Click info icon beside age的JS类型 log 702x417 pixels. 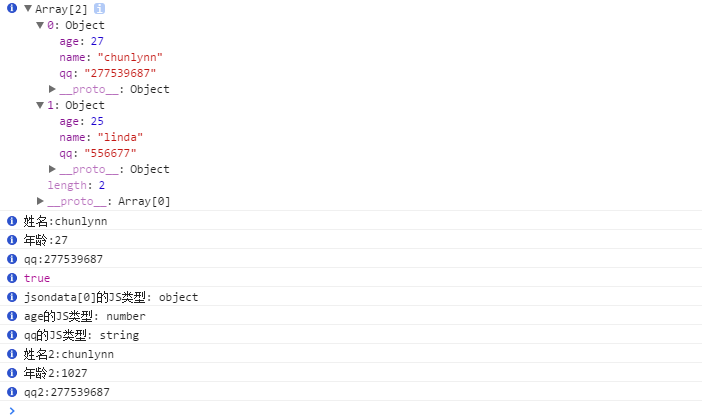coord(12,316)
